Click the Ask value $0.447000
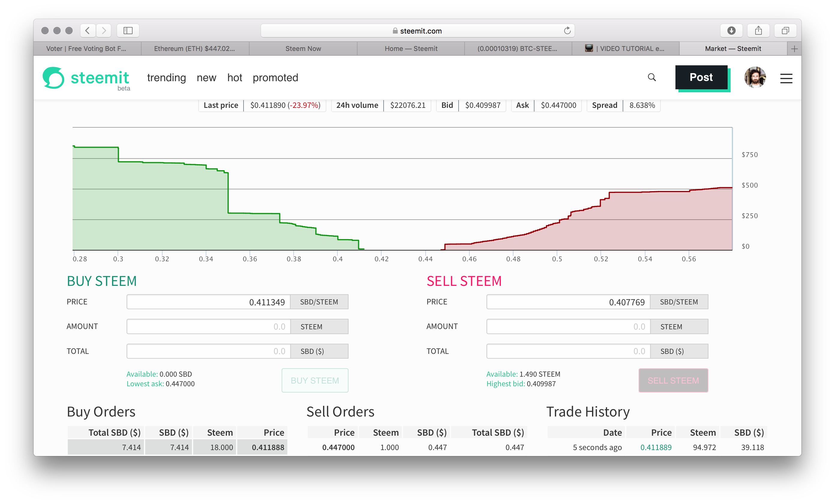The height and width of the screenshot is (504, 835). click(x=558, y=105)
